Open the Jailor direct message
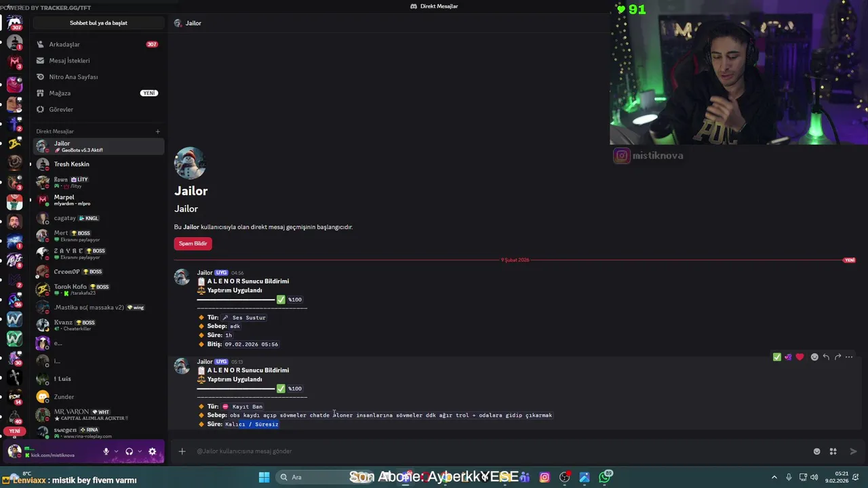The height and width of the screenshot is (488, 868). point(98,146)
